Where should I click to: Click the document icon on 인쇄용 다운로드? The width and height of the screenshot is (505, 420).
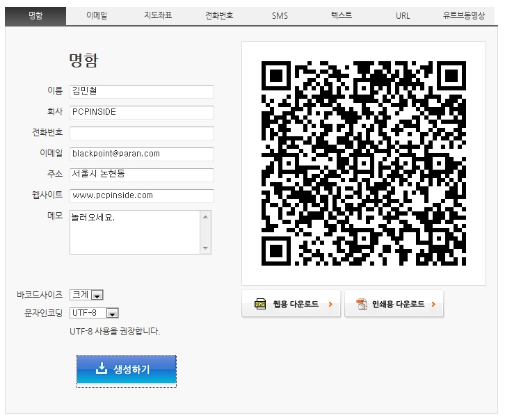(362, 304)
